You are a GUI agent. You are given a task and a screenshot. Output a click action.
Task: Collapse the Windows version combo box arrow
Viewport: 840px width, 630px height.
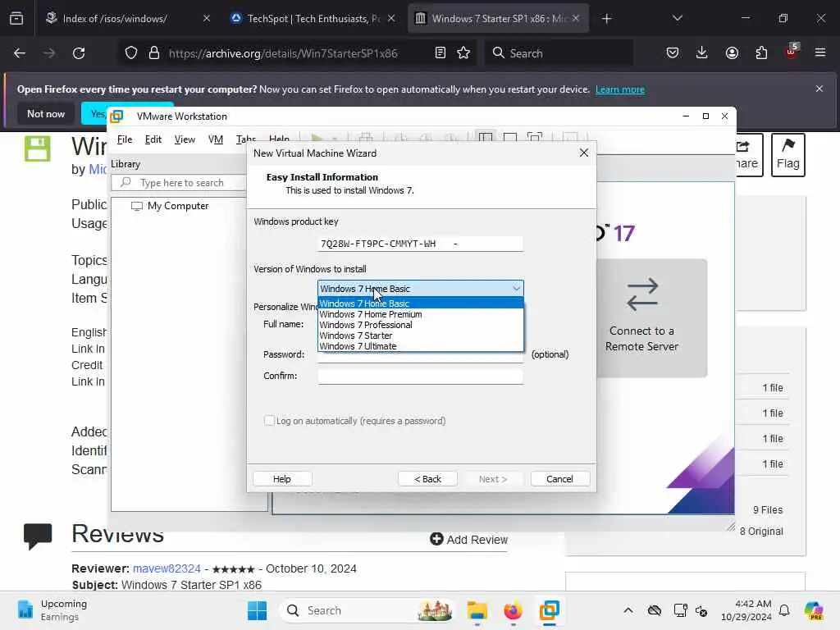pyautogui.click(x=516, y=289)
